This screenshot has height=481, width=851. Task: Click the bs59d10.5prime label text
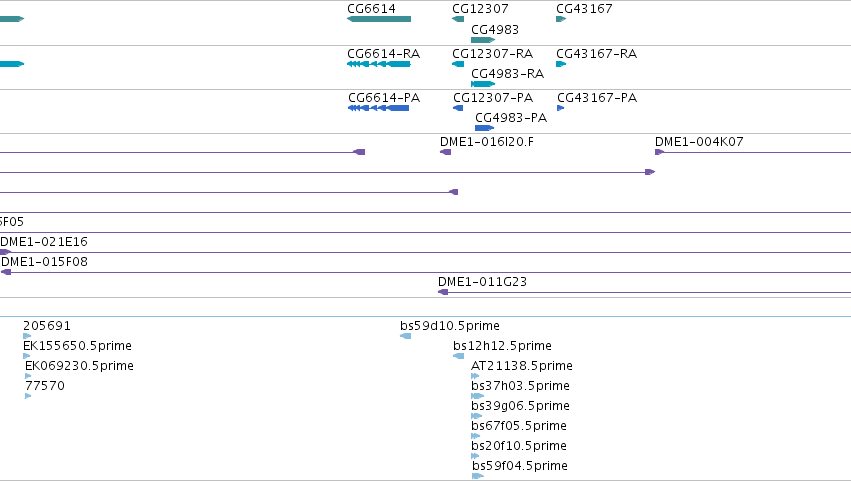[x=450, y=326]
